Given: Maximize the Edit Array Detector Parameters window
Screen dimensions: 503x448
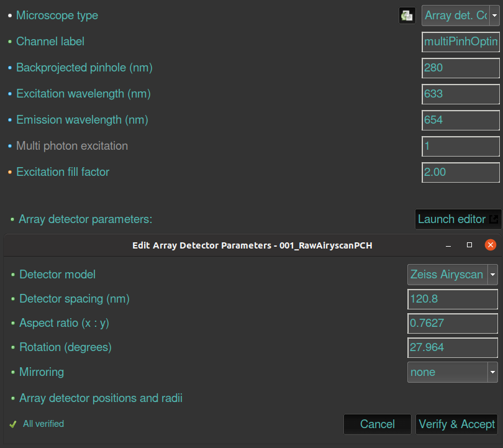Looking at the screenshot, I should [469, 245].
